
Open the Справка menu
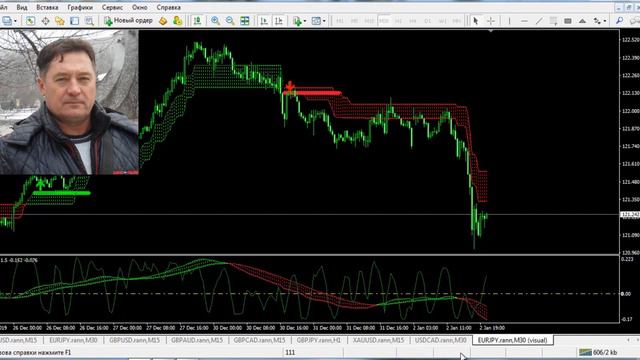tap(169, 7)
